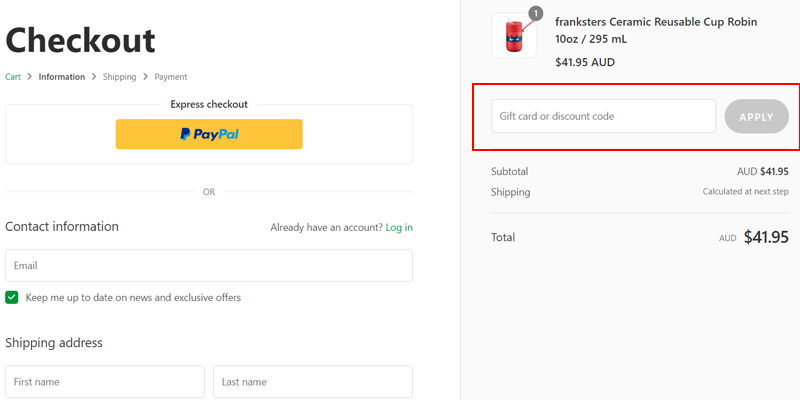
Task: Click the First name field
Action: click(105, 382)
